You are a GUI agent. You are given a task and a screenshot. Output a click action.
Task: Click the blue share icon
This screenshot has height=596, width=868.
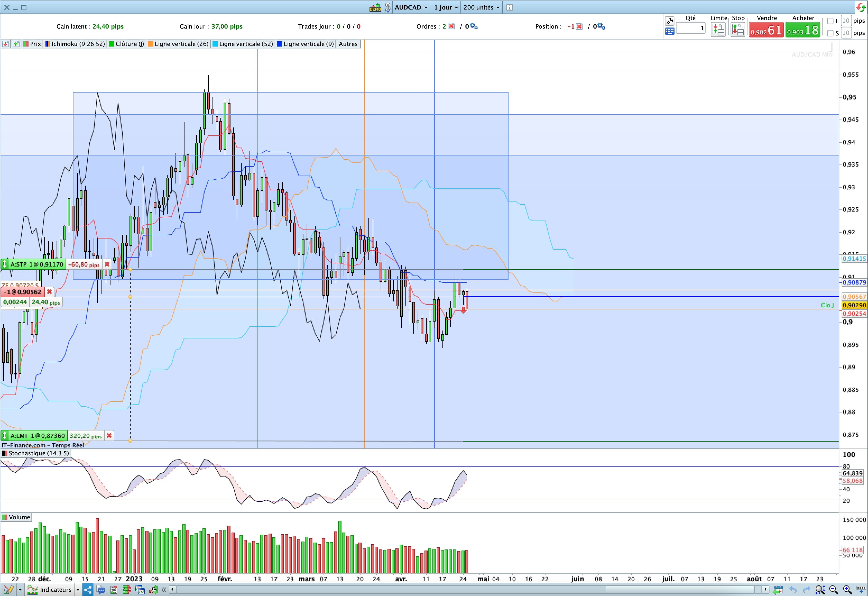click(x=88, y=590)
